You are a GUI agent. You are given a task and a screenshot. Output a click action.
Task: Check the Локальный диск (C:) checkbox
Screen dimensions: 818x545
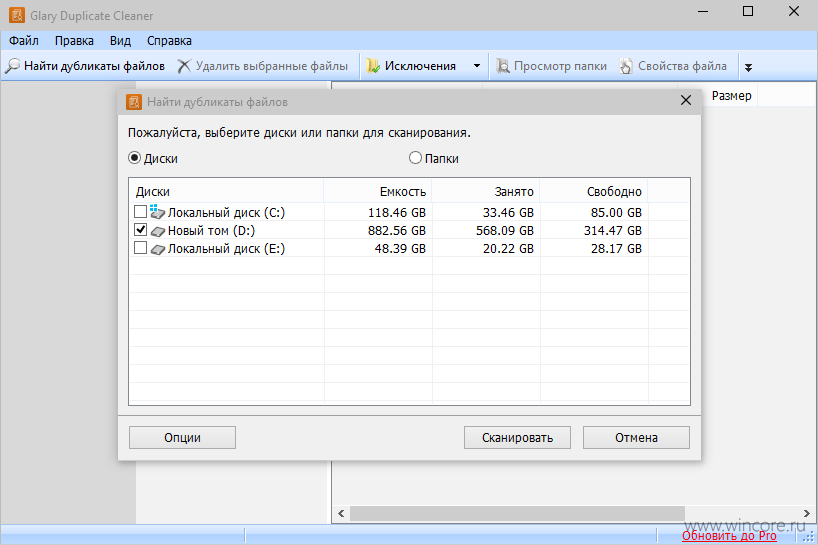click(140, 212)
